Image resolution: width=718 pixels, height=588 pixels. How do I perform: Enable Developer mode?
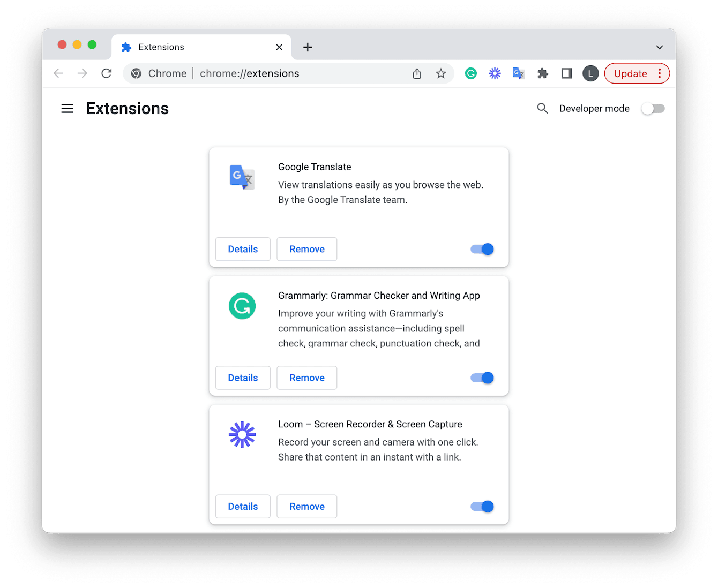pos(653,108)
